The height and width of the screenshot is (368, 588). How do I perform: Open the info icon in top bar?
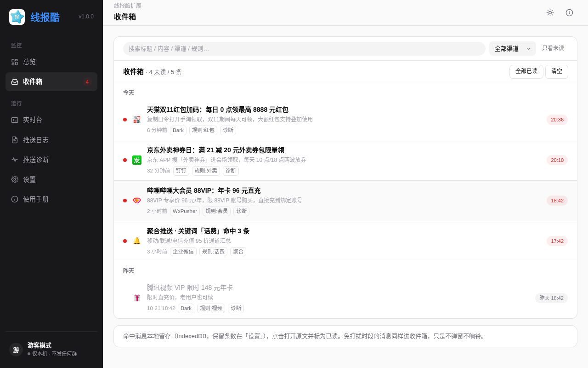(x=569, y=13)
